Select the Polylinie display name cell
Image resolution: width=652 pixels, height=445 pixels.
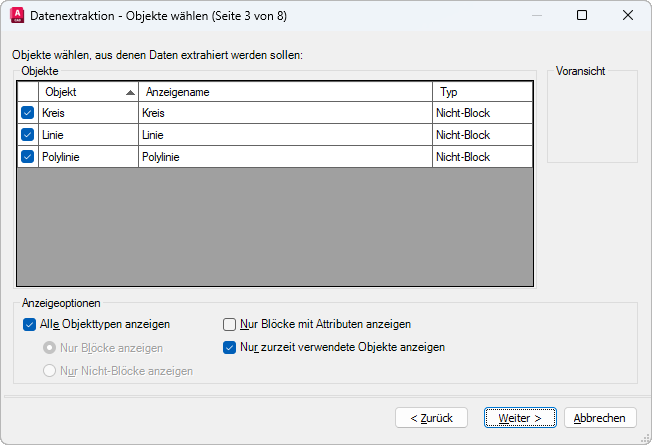tap(284, 157)
